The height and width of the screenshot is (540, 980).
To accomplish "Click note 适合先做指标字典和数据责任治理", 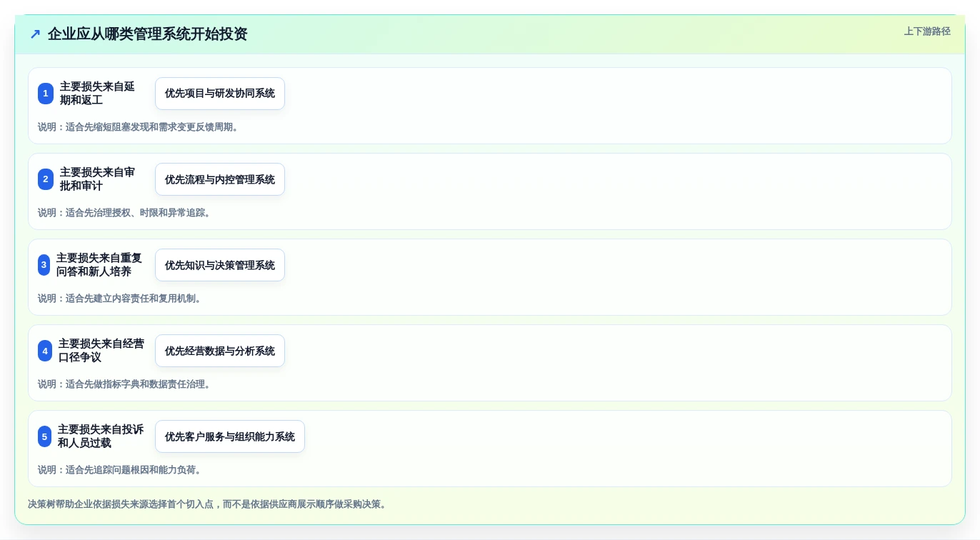I will pyautogui.click(x=125, y=384).
